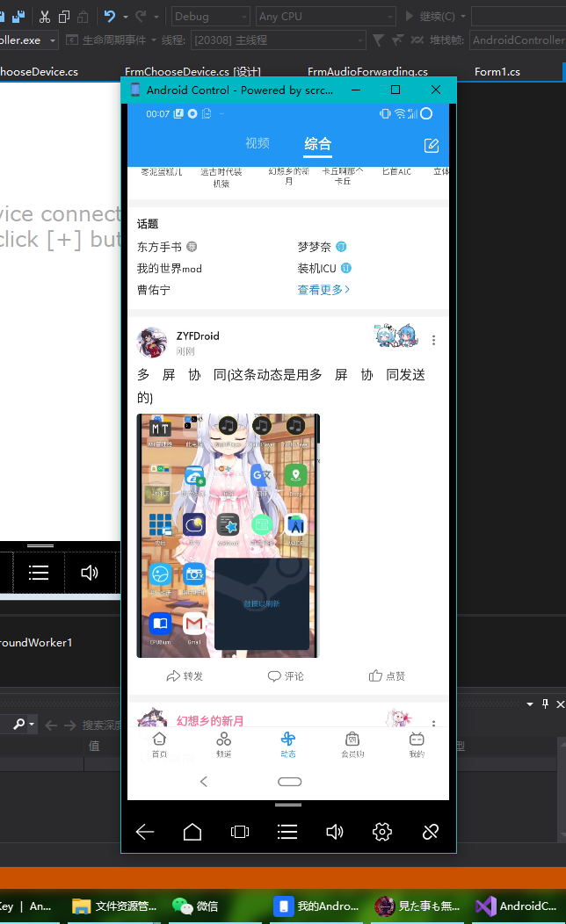This screenshot has width=566, height=924.
Task: Click the Cut scissors icon in Visual Studio toolbar
Action: 45,17
